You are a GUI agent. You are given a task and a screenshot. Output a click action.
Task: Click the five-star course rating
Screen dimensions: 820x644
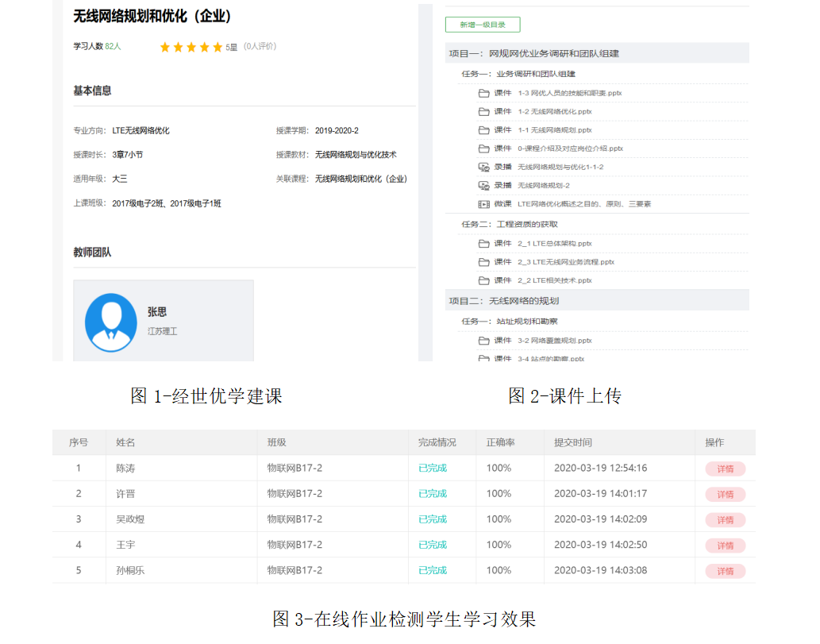tap(191, 47)
